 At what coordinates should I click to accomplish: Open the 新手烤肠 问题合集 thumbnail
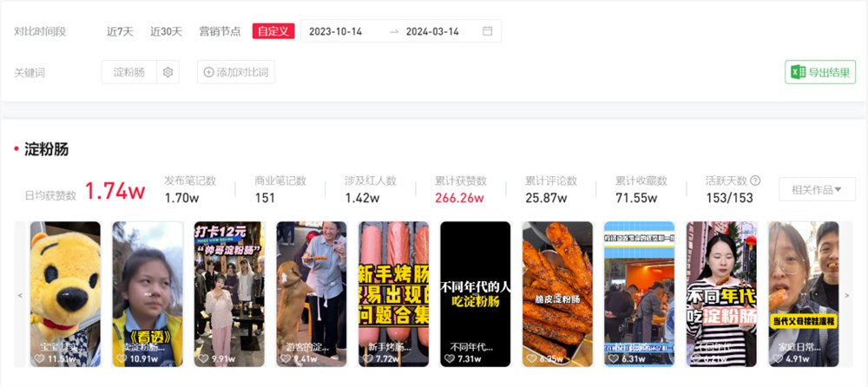coord(393,294)
